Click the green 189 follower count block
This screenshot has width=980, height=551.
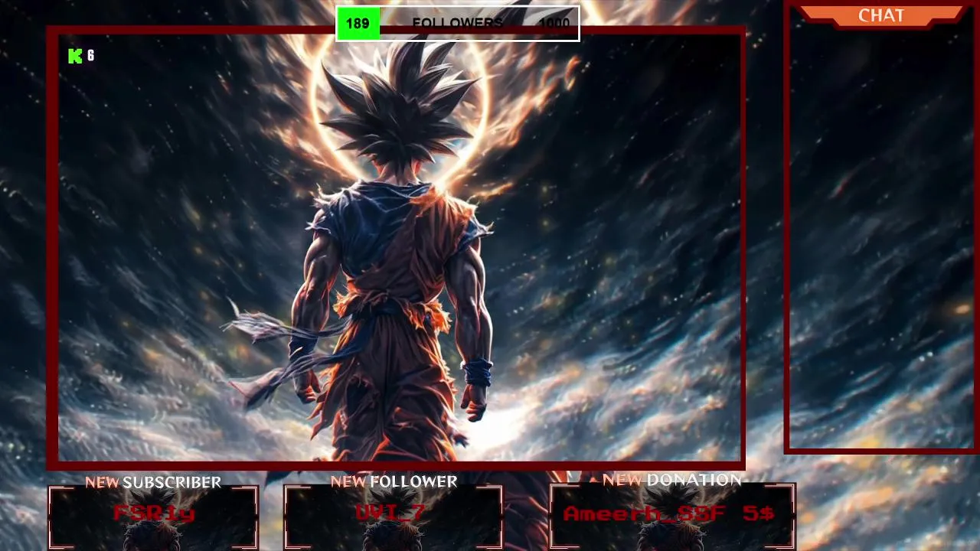click(358, 24)
